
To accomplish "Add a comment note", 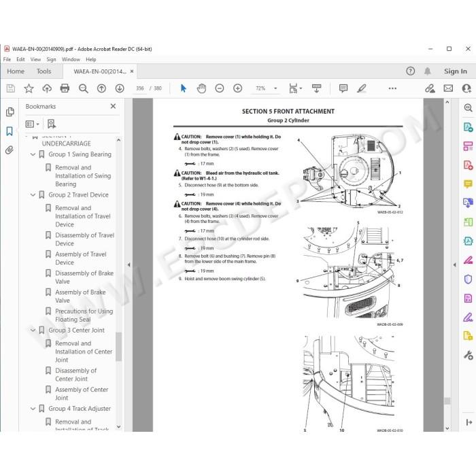I will coord(343,88).
